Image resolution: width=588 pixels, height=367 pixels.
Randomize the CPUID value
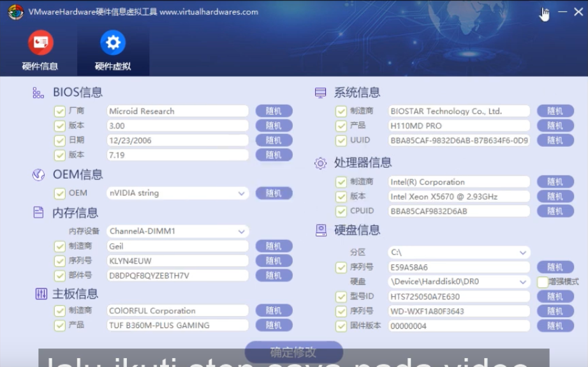(x=555, y=211)
